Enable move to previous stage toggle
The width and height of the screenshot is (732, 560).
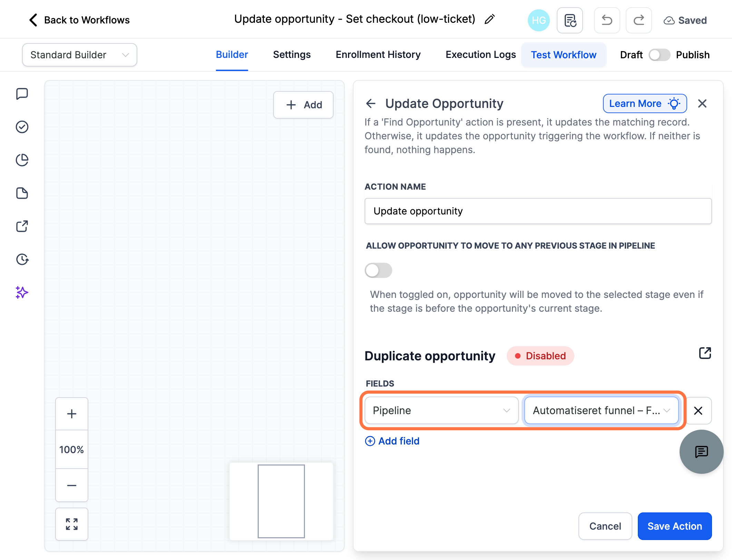378,270
